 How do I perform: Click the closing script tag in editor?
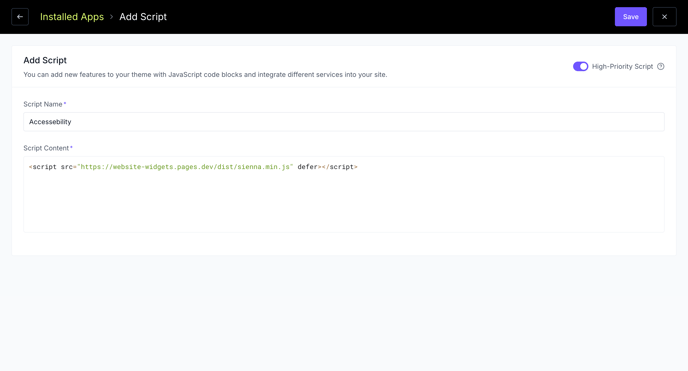point(340,167)
